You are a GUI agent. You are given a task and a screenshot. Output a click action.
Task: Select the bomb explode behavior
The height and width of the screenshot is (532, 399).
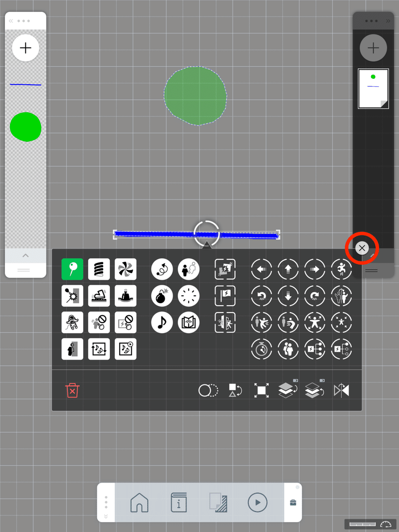162,296
